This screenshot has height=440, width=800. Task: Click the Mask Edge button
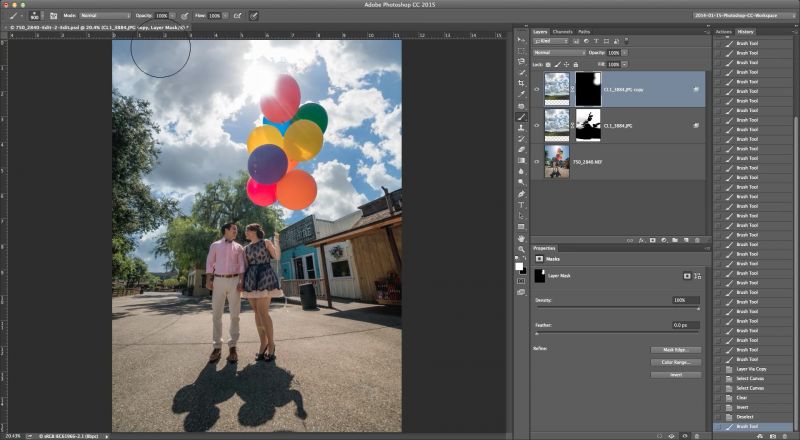[x=675, y=350]
